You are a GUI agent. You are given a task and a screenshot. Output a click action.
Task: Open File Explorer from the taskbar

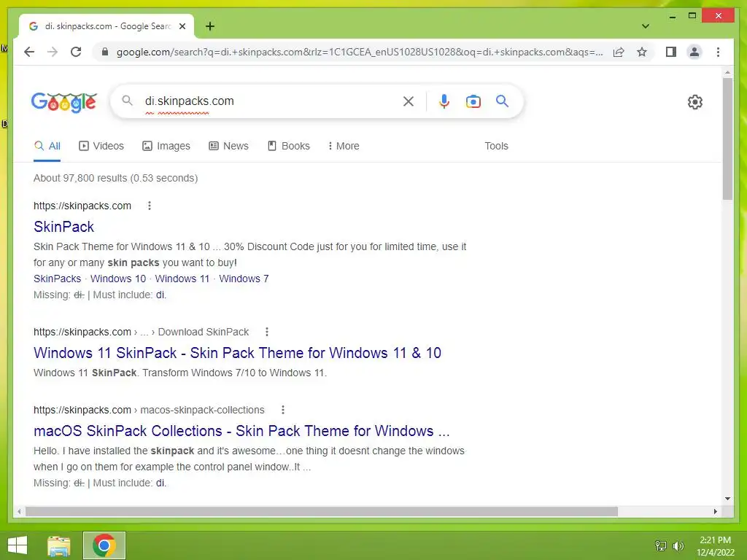click(59, 545)
